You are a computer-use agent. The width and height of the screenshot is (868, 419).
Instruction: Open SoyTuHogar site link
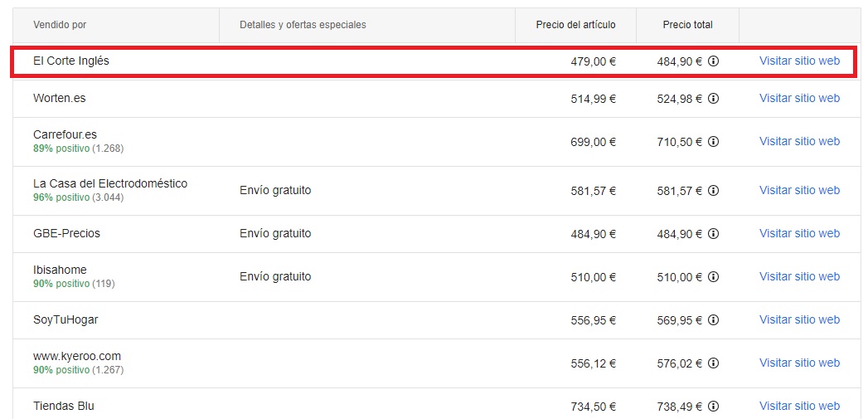coord(799,319)
